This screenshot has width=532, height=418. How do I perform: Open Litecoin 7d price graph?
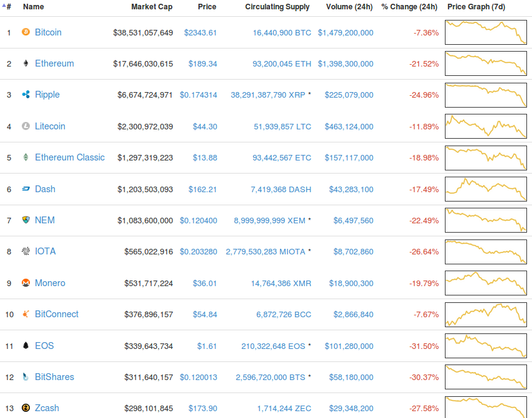tap(486, 126)
